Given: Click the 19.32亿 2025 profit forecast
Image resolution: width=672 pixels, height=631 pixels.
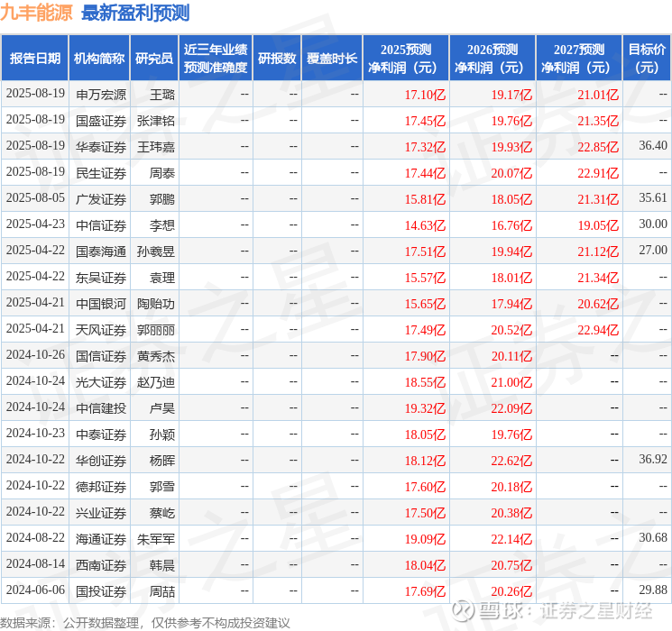Looking at the screenshot, I should (x=425, y=408).
